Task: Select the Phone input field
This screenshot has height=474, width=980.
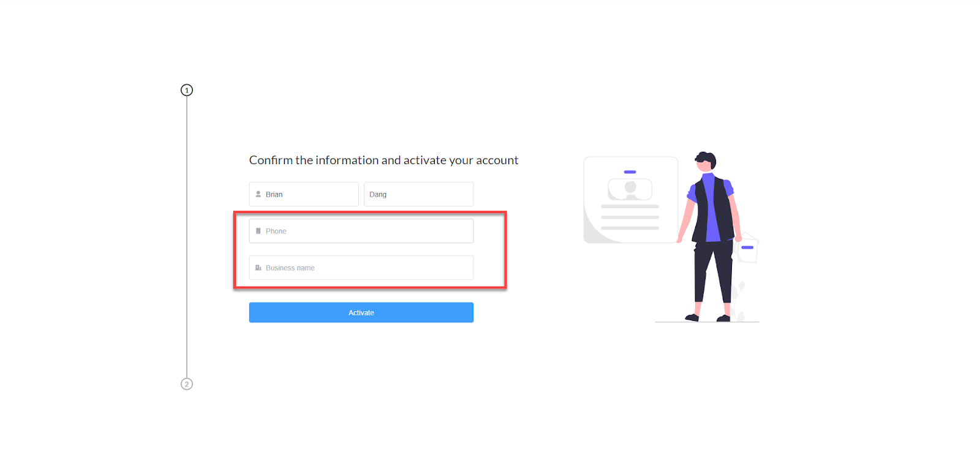Action: [361, 231]
